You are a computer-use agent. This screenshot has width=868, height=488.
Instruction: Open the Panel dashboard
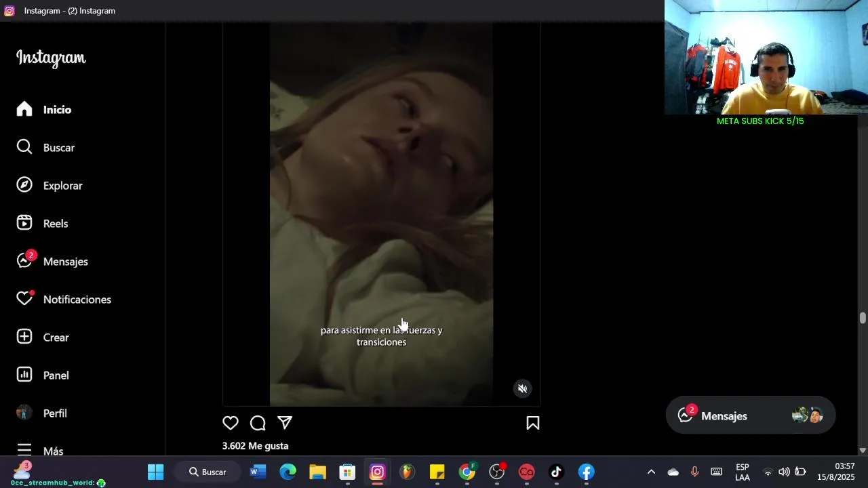[x=43, y=375]
